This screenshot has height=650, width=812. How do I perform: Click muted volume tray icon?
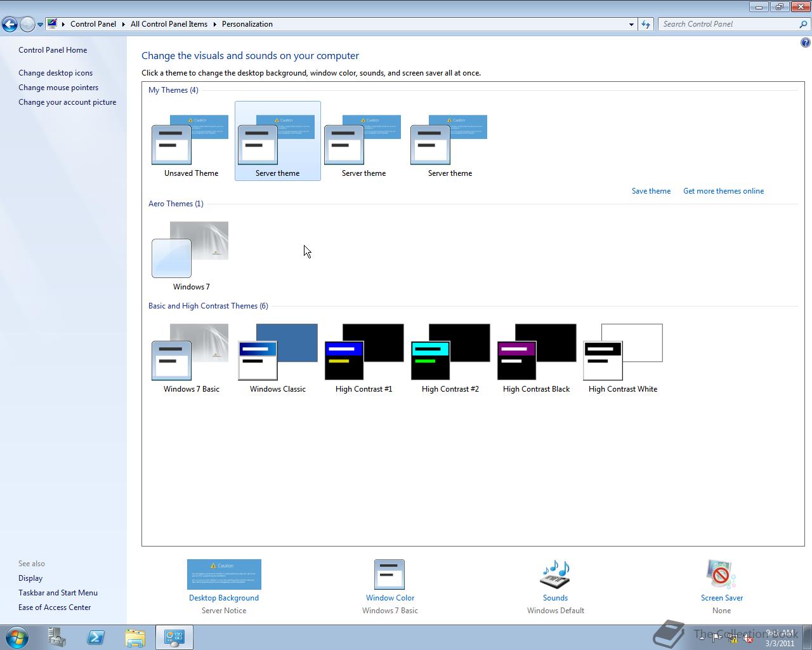point(748,638)
